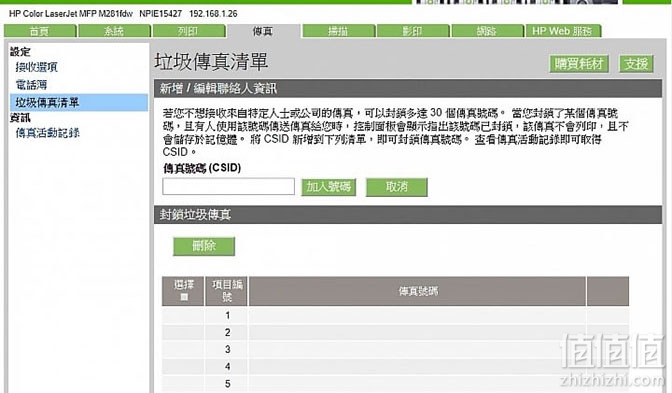
Task: Go to the 掃描 scan tab
Action: tap(339, 31)
